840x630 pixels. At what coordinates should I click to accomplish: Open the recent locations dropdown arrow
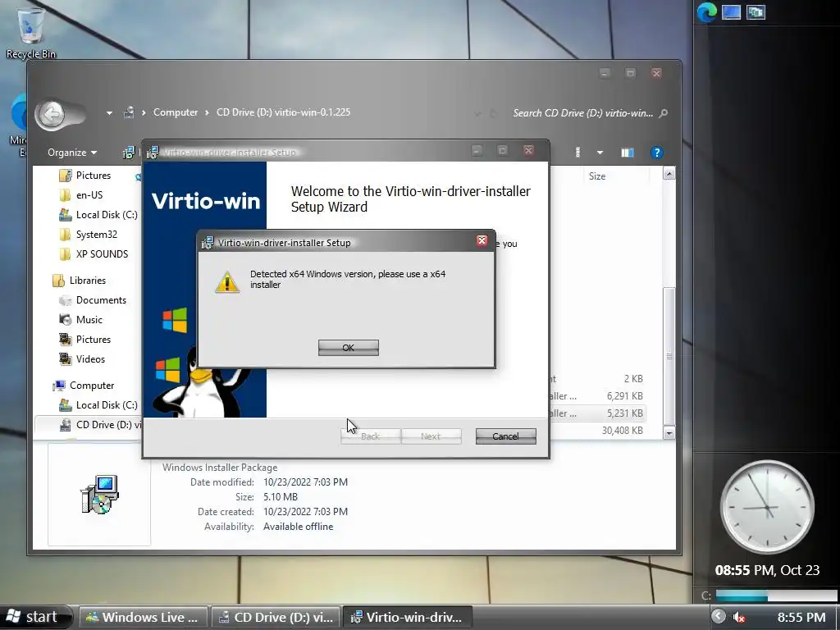pyautogui.click(x=109, y=113)
